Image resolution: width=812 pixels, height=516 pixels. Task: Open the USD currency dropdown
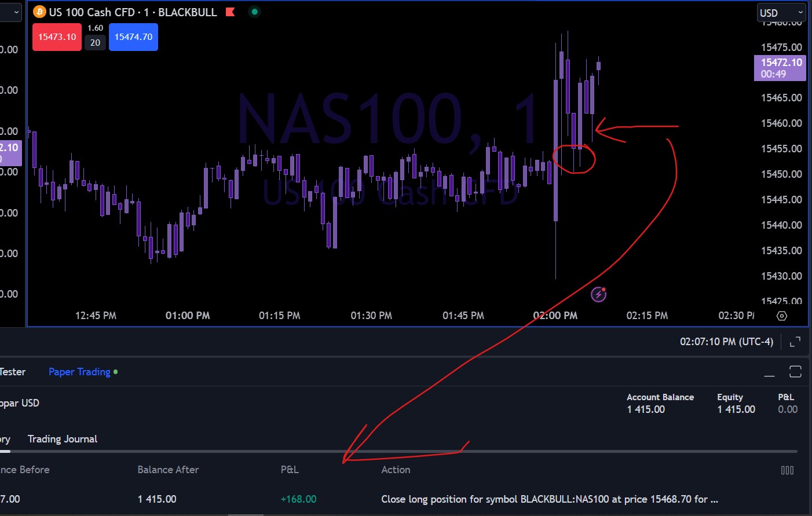click(781, 13)
